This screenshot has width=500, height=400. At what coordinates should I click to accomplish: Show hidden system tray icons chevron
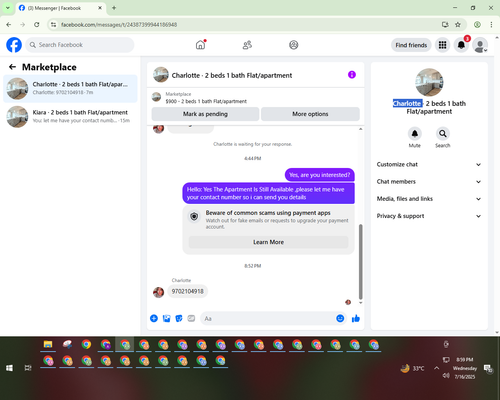pyautogui.click(x=436, y=368)
